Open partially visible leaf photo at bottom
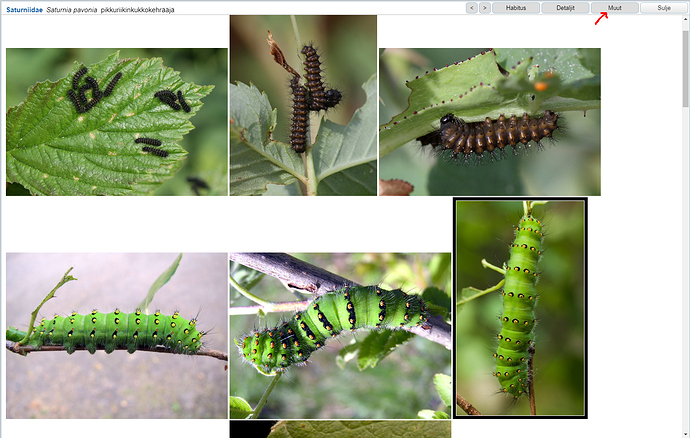The image size is (690, 438). [x=340, y=429]
